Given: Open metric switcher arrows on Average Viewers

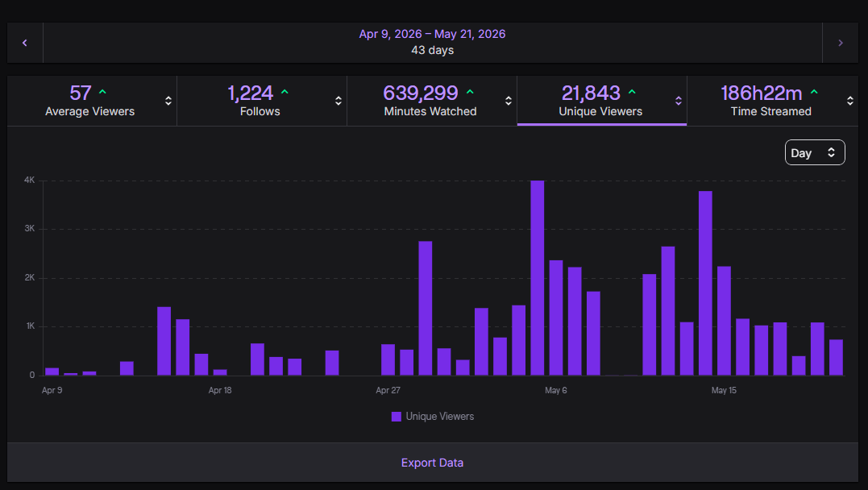Looking at the screenshot, I should (168, 101).
